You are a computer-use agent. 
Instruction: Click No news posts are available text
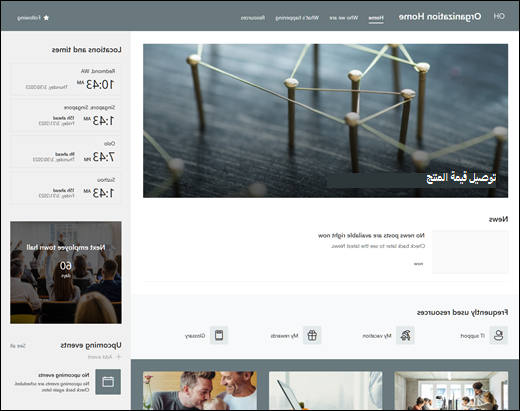click(371, 236)
